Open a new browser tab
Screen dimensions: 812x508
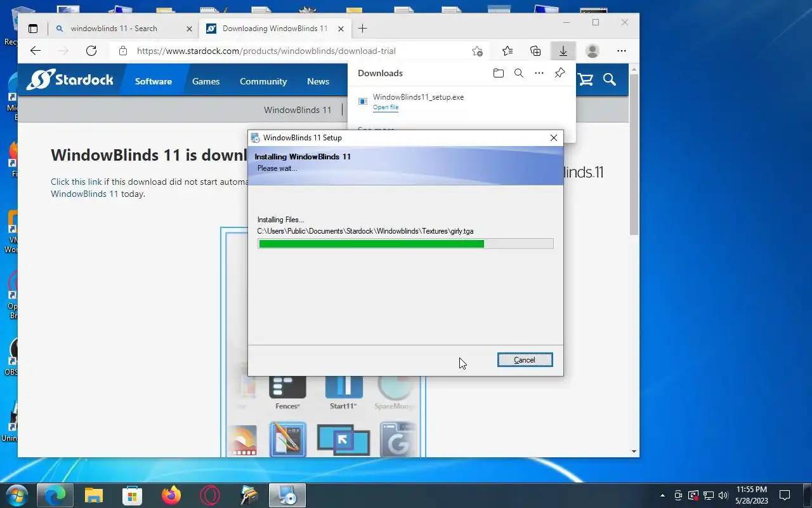362,29
